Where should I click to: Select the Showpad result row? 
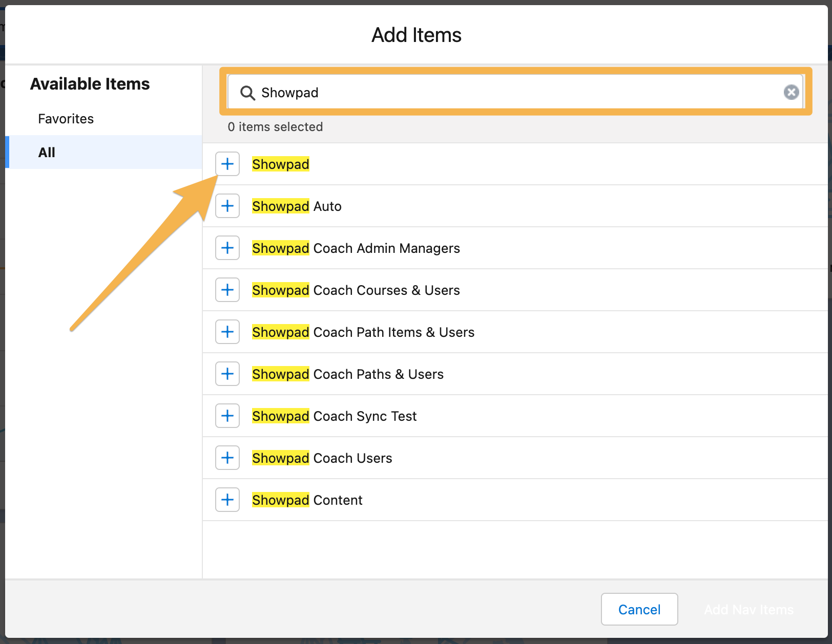280,164
